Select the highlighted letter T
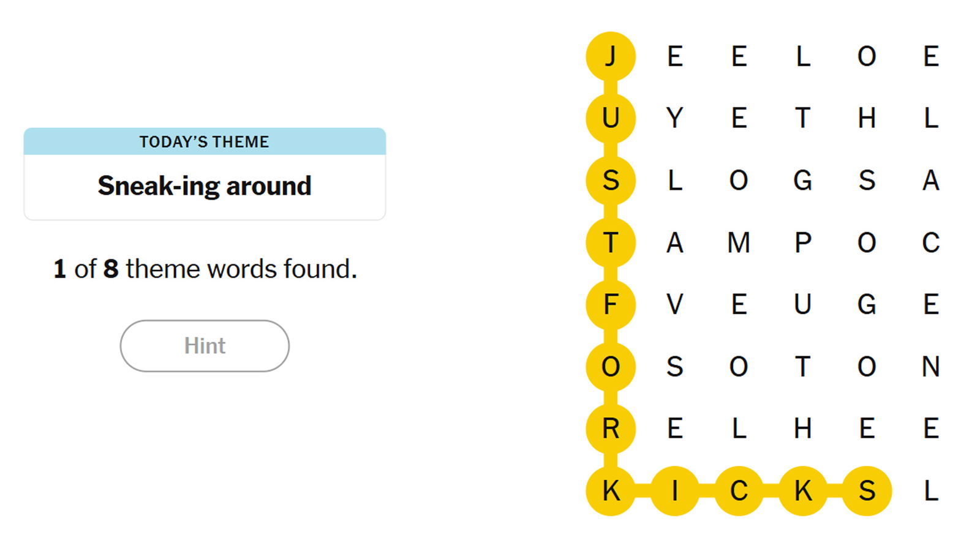Screen dimensions: 980x551 tap(611, 243)
